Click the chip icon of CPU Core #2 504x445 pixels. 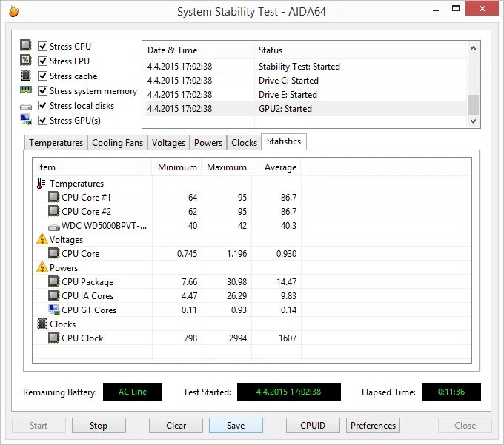(53, 211)
